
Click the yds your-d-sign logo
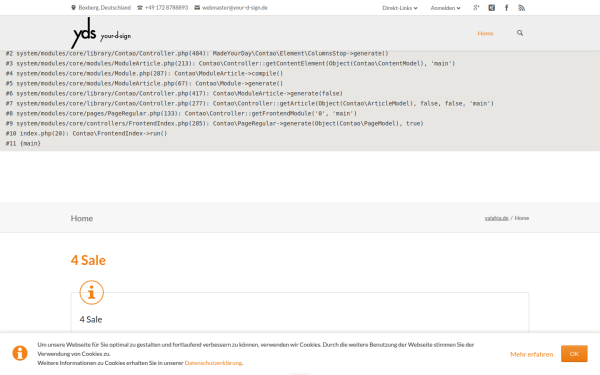pyautogui.click(x=101, y=33)
